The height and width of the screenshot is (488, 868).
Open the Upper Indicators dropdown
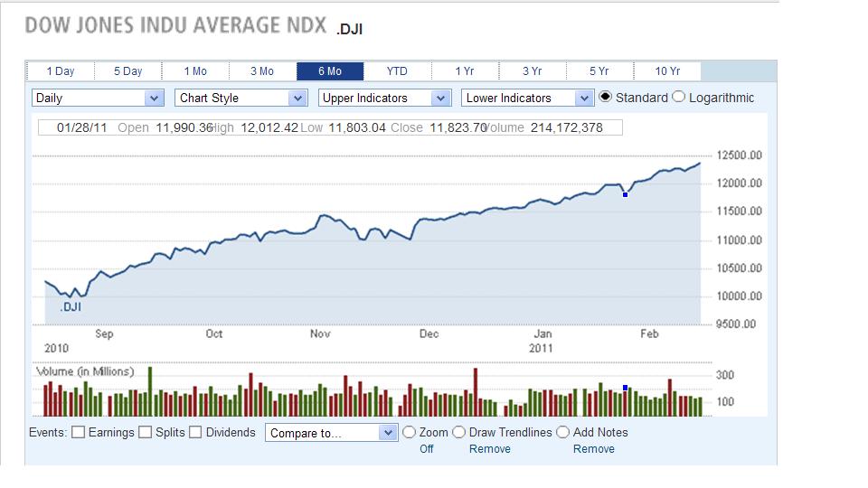pyautogui.click(x=384, y=98)
